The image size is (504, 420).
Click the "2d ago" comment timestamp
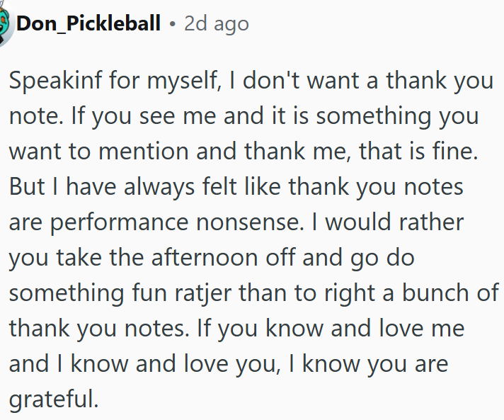coord(216,24)
